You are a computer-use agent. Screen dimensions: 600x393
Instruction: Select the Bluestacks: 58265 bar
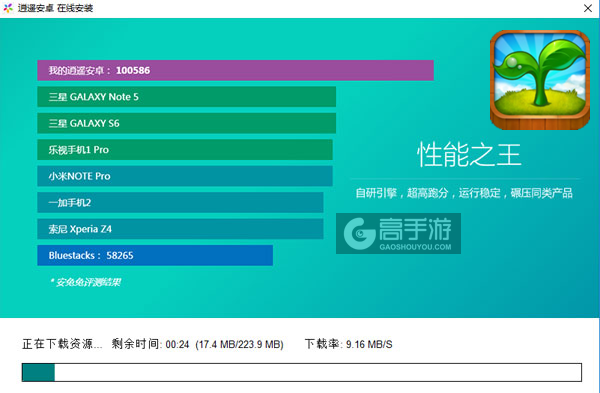click(x=155, y=255)
